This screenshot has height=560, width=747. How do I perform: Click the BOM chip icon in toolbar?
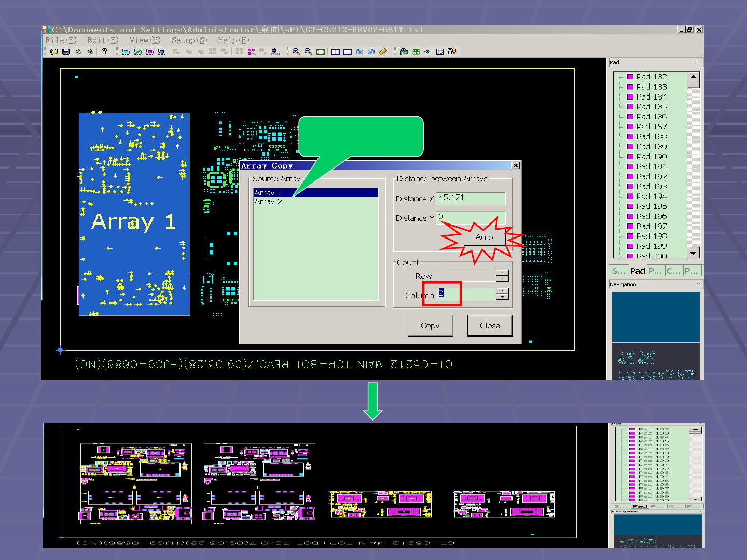point(275,52)
